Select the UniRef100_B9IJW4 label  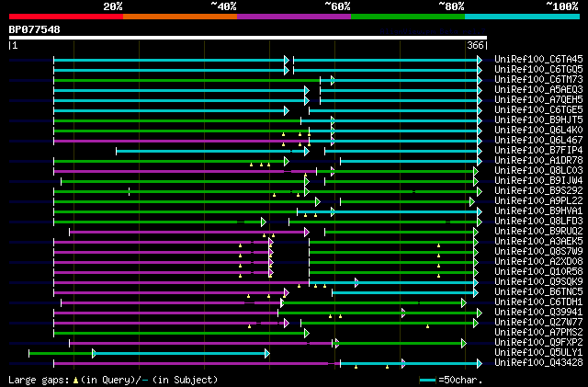[538, 181]
